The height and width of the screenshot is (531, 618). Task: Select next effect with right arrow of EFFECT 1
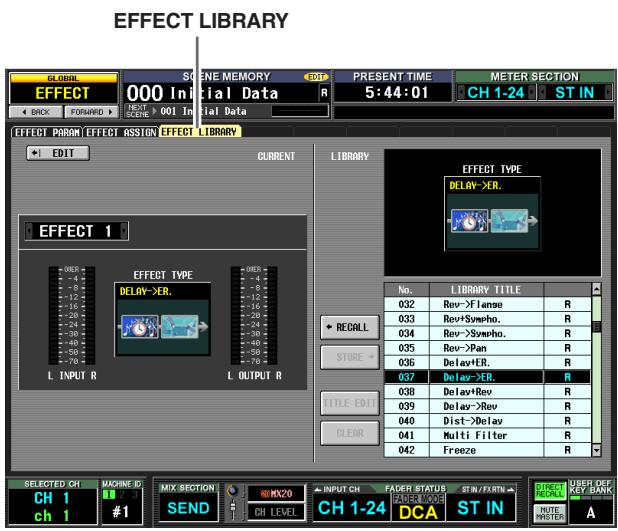click(124, 231)
